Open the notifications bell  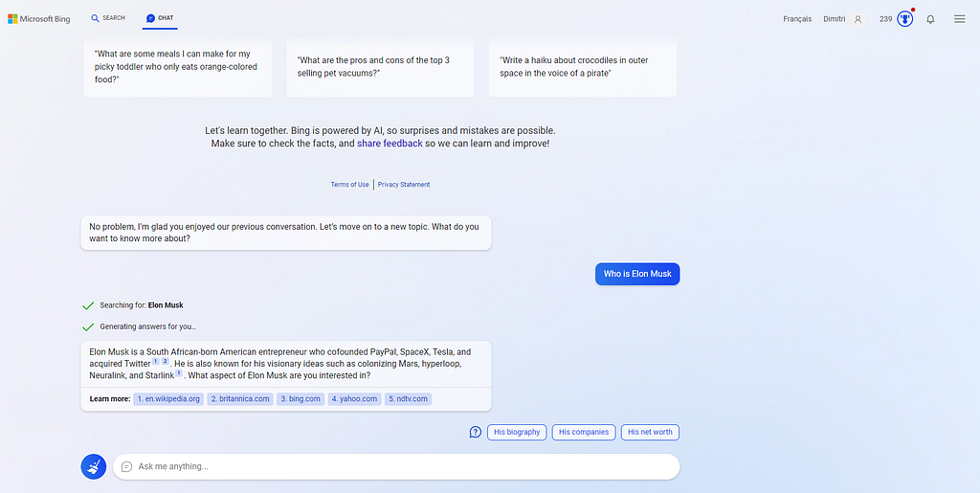[x=930, y=19]
